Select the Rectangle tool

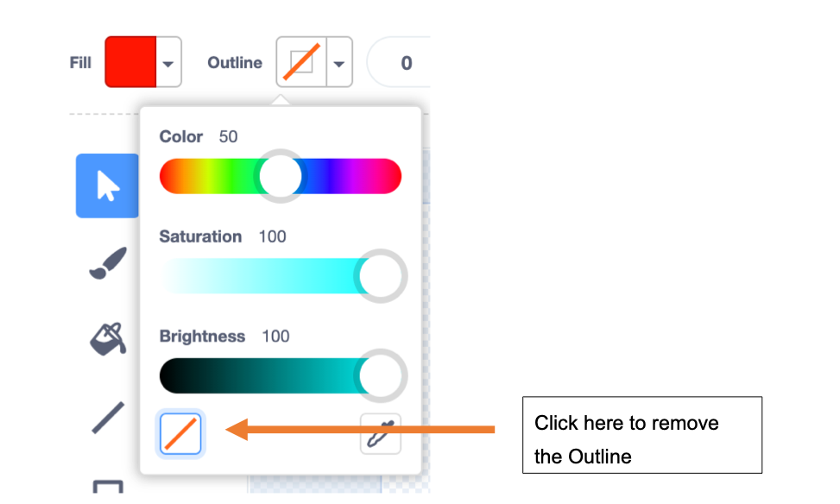(x=108, y=487)
